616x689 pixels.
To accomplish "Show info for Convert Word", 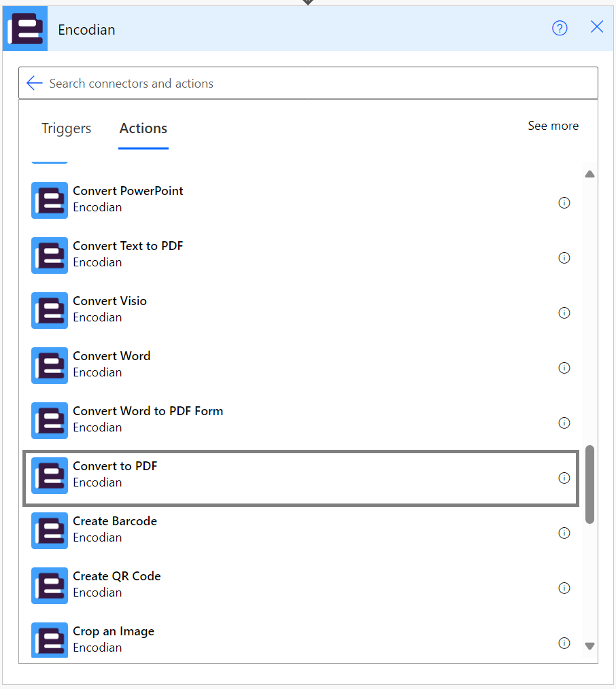I will click(564, 368).
